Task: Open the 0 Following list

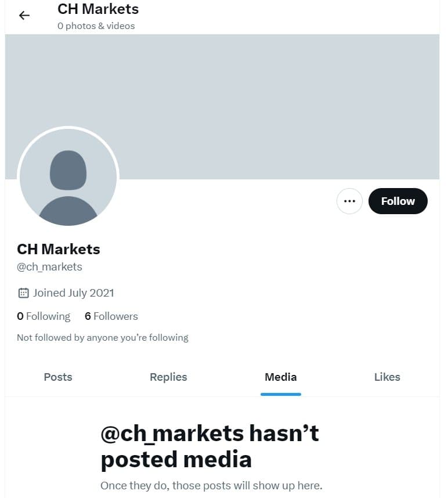Action: 44,316
